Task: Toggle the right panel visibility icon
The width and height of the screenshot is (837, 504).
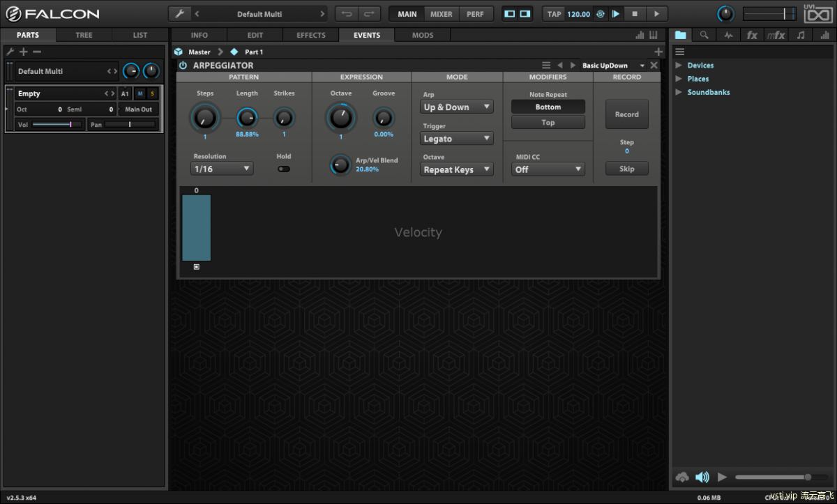Action: point(525,14)
